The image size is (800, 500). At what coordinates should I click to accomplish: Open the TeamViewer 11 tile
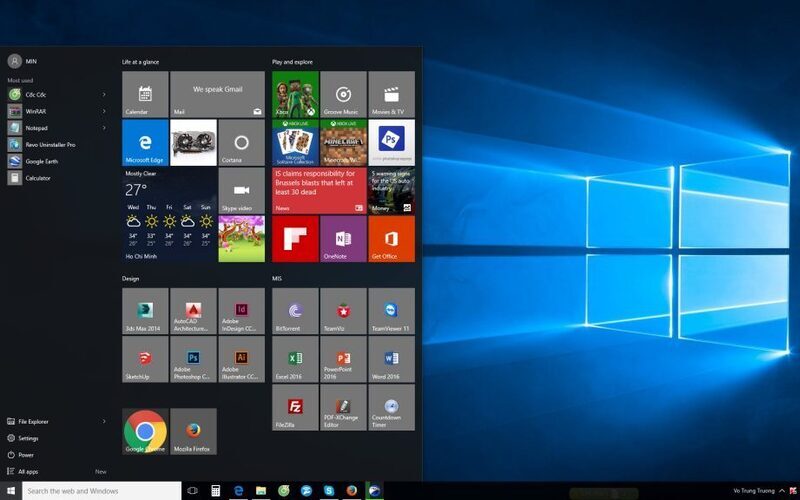(391, 311)
